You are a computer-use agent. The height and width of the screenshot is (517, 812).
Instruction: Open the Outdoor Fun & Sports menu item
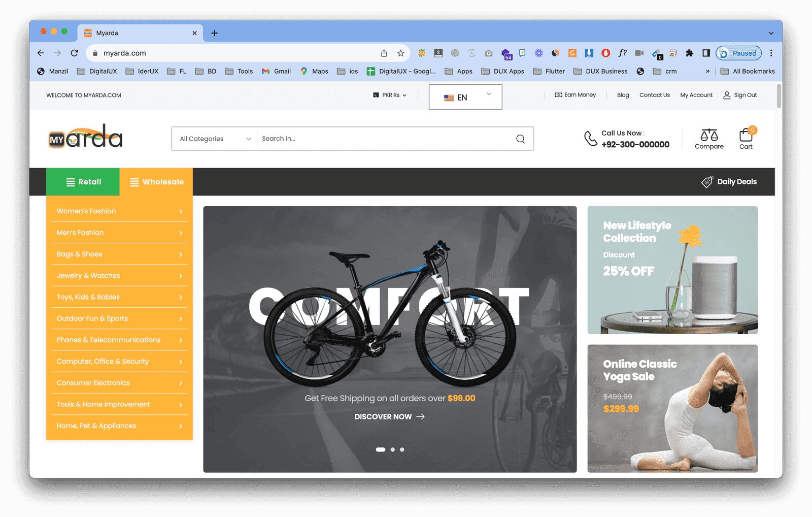click(119, 318)
